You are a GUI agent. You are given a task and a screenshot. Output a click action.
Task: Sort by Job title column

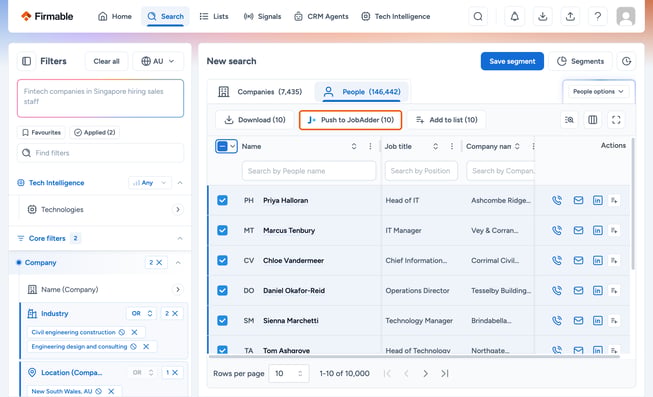point(435,146)
